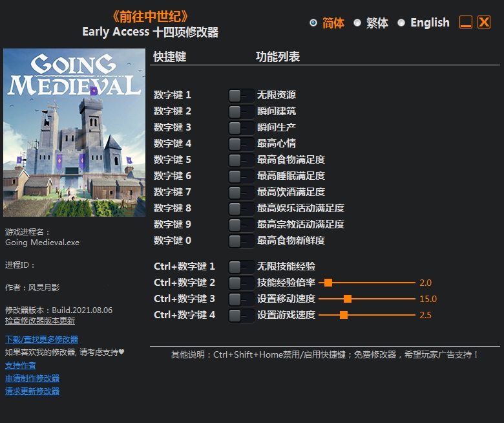Toggle 最高食物满足度 switch

coord(240,160)
